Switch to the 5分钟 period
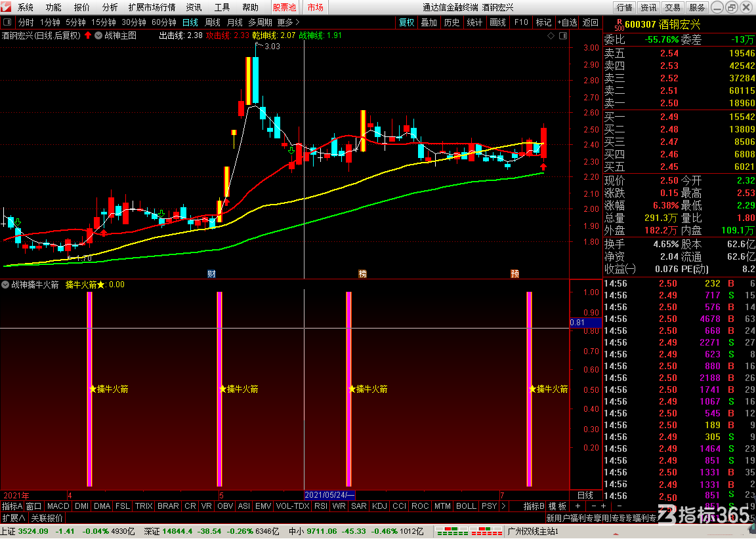Image resolution: width=756 pixels, height=539 pixels. [75, 23]
